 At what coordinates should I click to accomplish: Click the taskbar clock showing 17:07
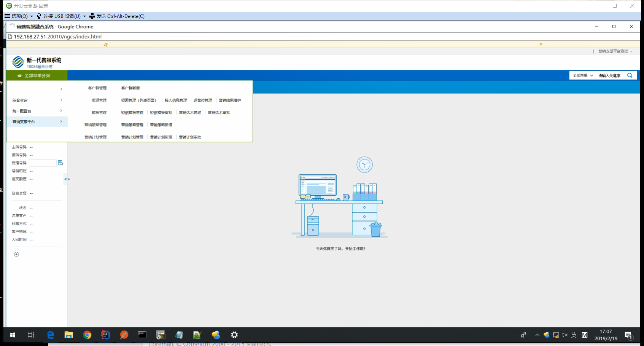click(606, 335)
